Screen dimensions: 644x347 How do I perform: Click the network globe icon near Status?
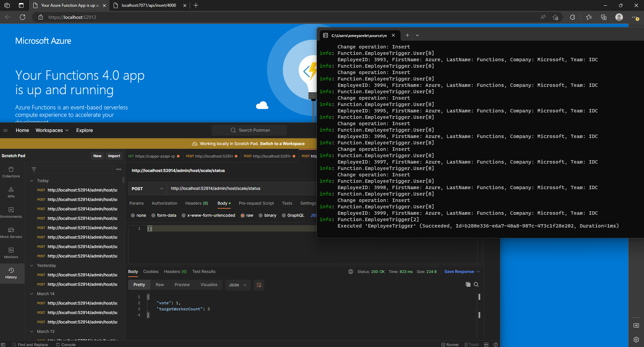point(351,272)
